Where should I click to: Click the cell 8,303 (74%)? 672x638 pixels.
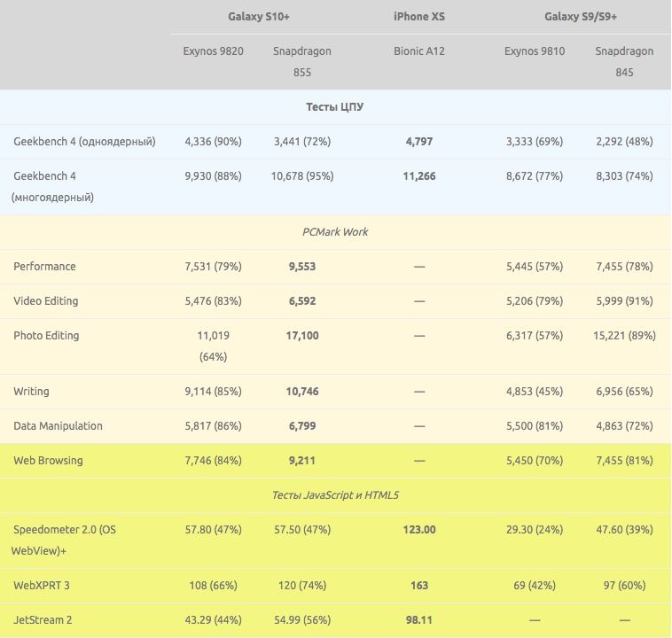point(624,176)
